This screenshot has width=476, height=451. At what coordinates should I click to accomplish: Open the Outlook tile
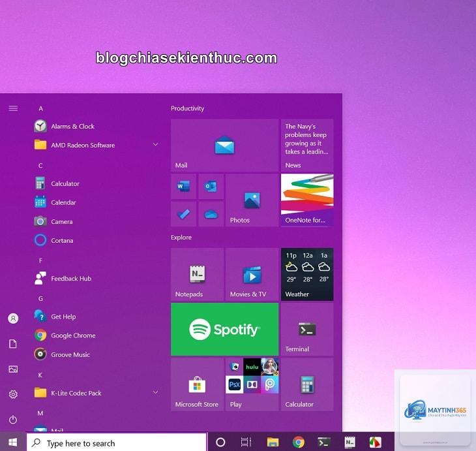pos(211,186)
